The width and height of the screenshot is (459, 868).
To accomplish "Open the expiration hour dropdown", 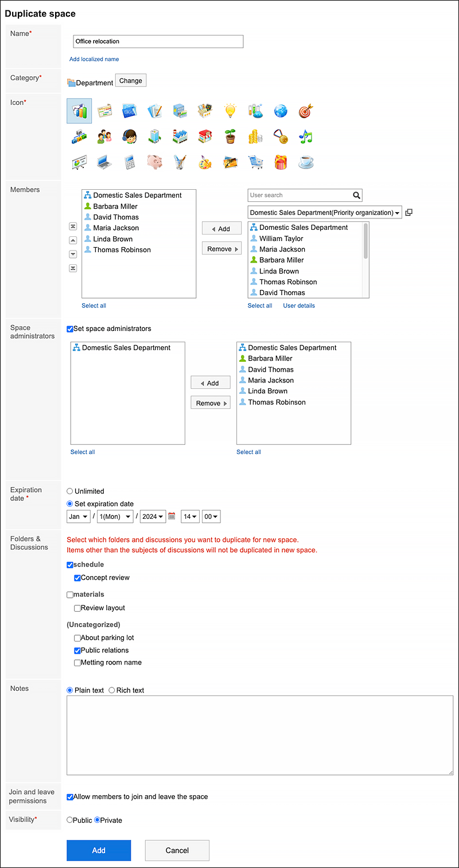I will 190,517.
